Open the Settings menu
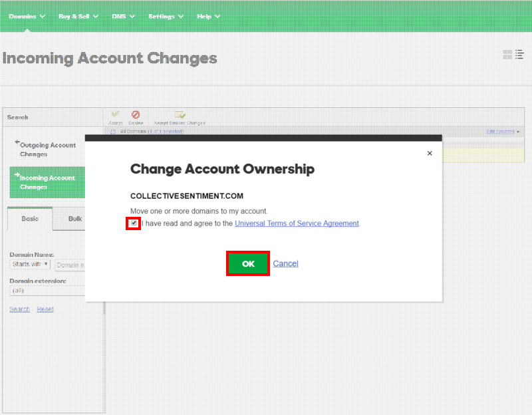This screenshot has width=532, height=415. [166, 16]
